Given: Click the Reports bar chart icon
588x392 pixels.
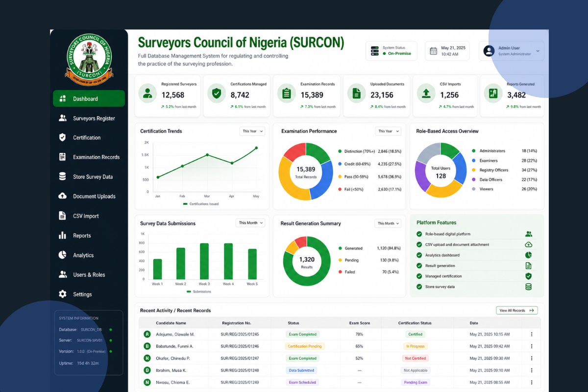Looking at the screenshot, I should [x=62, y=235].
